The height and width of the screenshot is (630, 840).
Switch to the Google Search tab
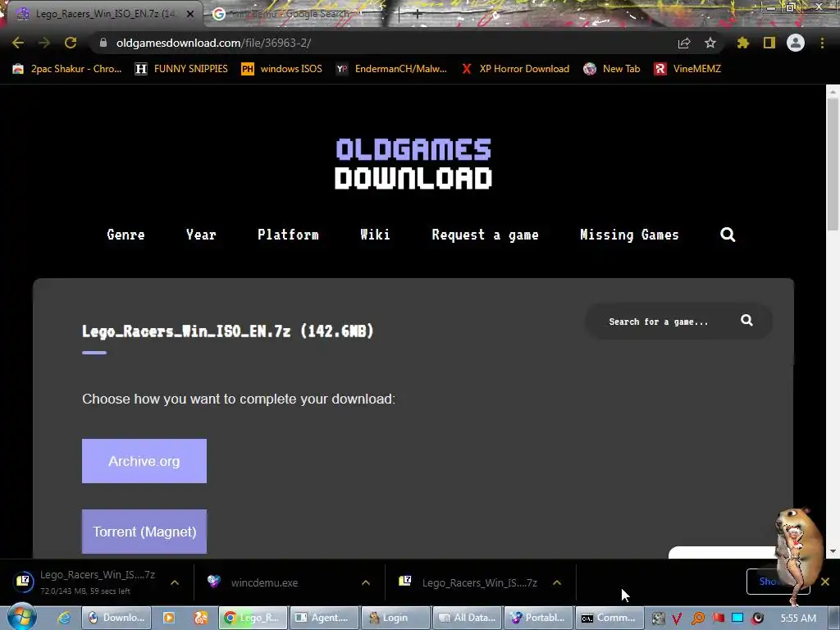[290, 14]
